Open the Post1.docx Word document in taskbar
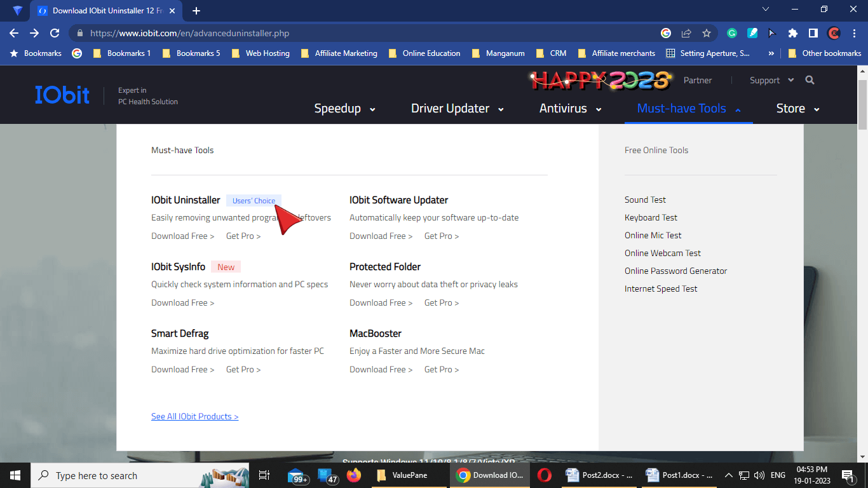 (x=679, y=475)
